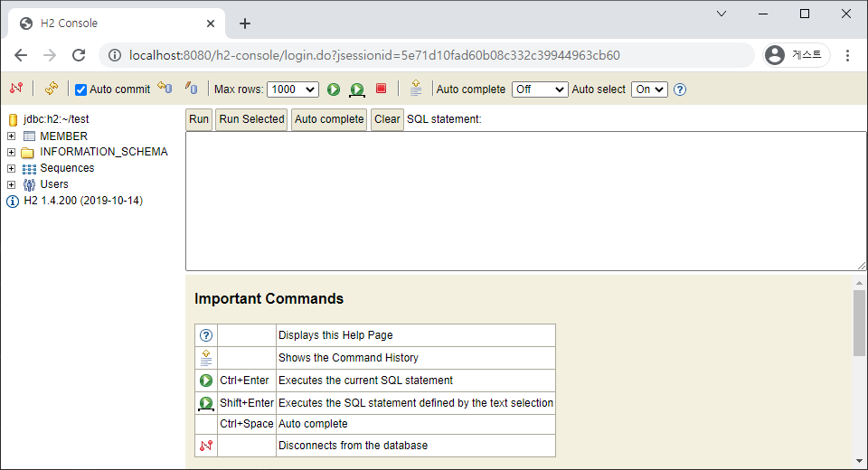Viewport: 868px width, 470px height.
Task: Click 'Disconnects from the database' text
Action: click(354, 446)
